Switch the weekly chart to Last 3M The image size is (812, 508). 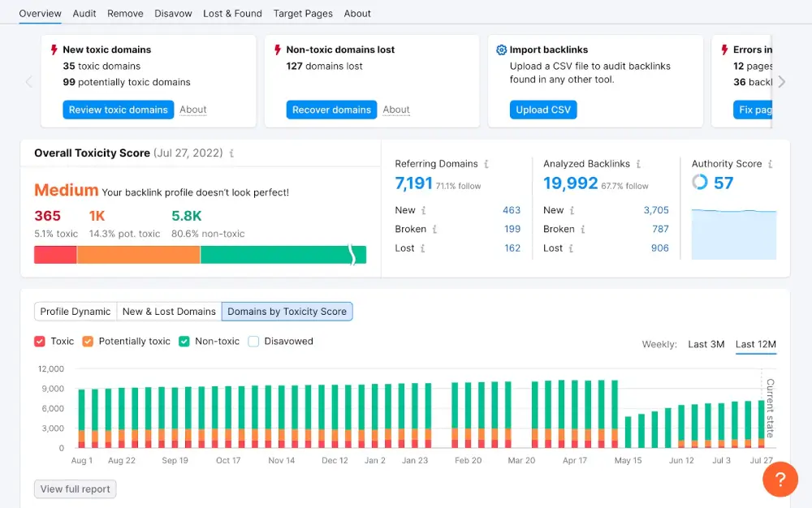[706, 344]
